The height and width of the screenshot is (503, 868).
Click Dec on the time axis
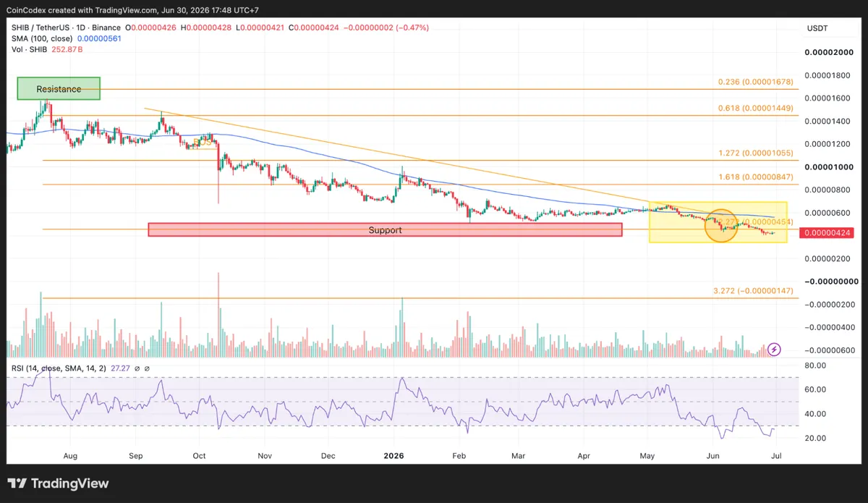click(328, 457)
